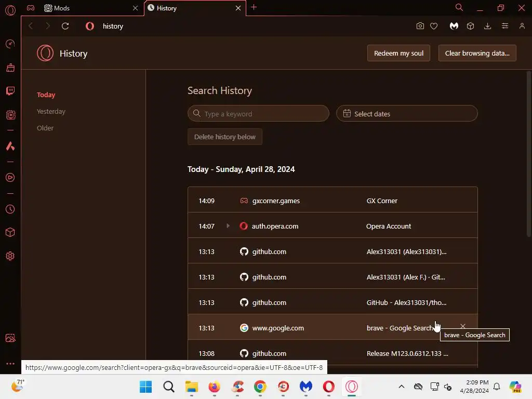
Task: Open Settings gear icon in sidebar
Action: 10,256
